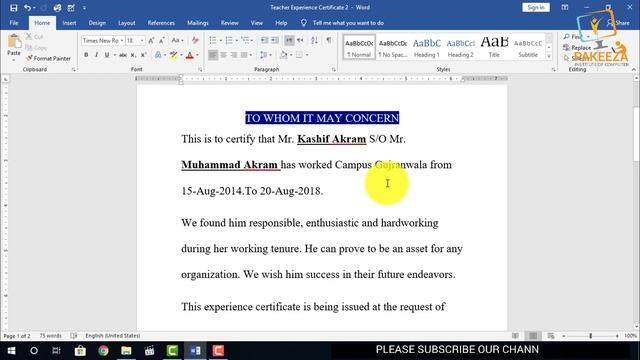Apply the red font color

coord(189,55)
